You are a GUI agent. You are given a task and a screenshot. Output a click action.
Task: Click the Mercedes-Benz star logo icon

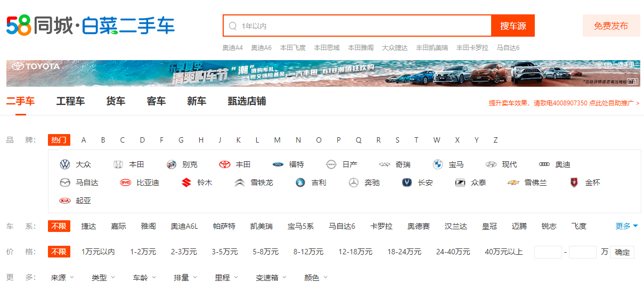354,183
